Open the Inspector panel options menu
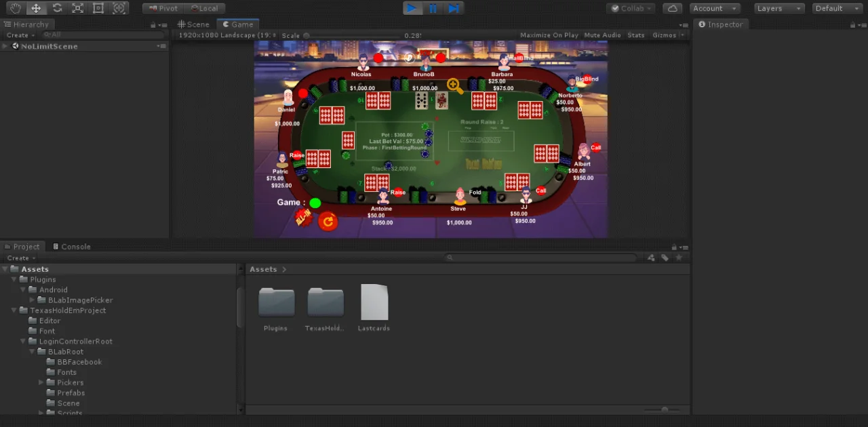Screen dimensions: 868x427 (861, 25)
